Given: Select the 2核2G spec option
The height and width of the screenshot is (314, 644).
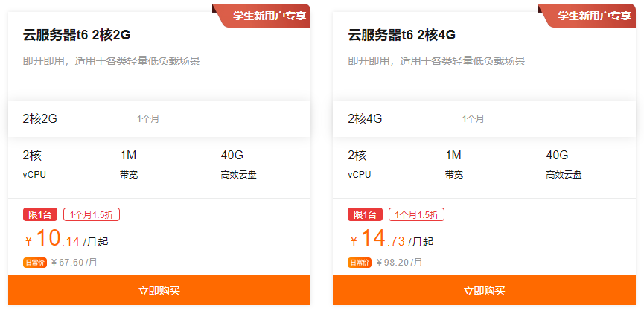Looking at the screenshot, I should [40, 118].
